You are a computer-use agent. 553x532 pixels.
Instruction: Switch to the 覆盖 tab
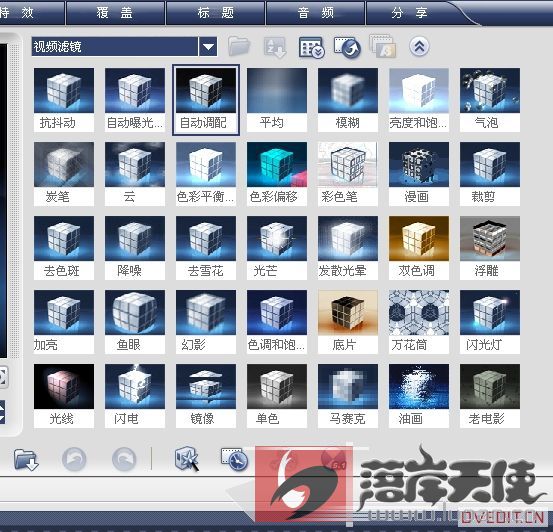click(115, 13)
